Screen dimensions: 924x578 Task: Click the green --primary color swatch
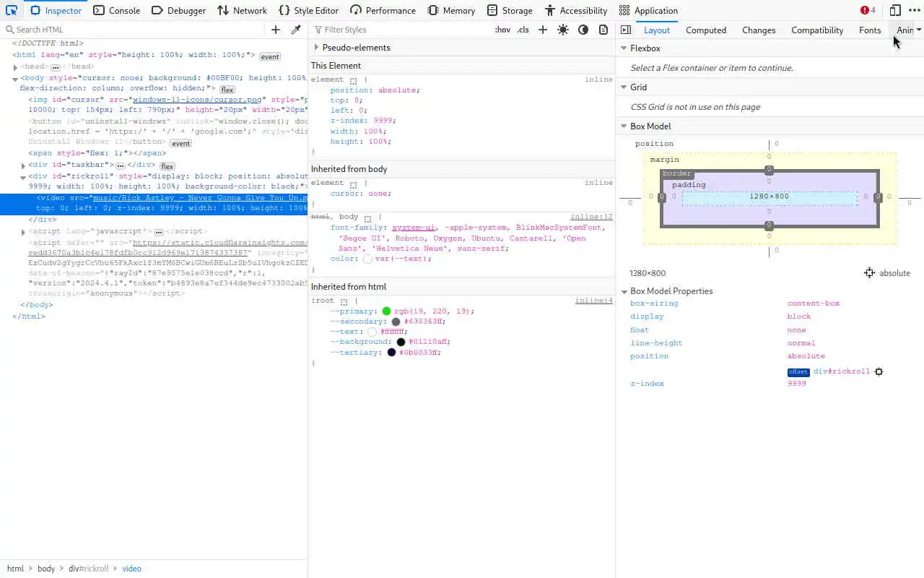[x=387, y=311]
